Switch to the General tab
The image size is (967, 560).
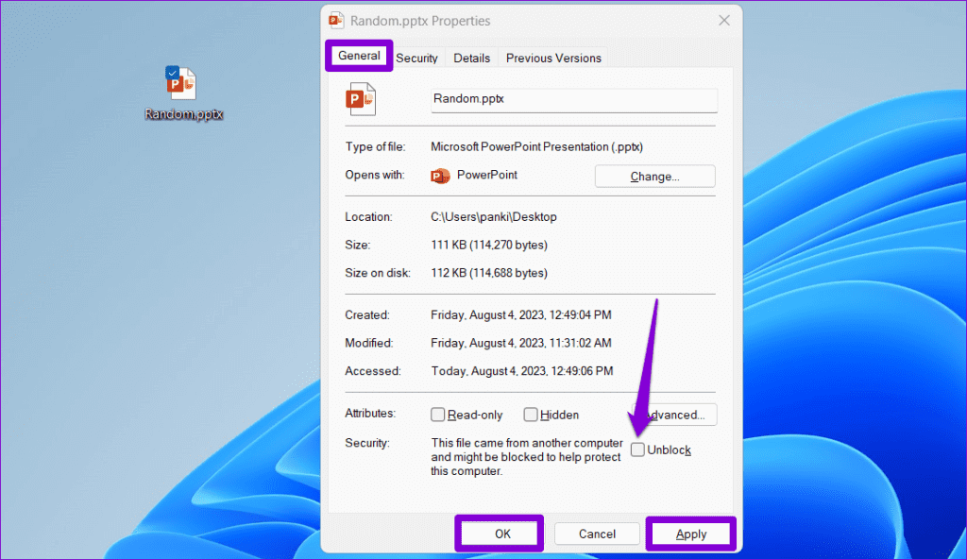[x=359, y=56]
